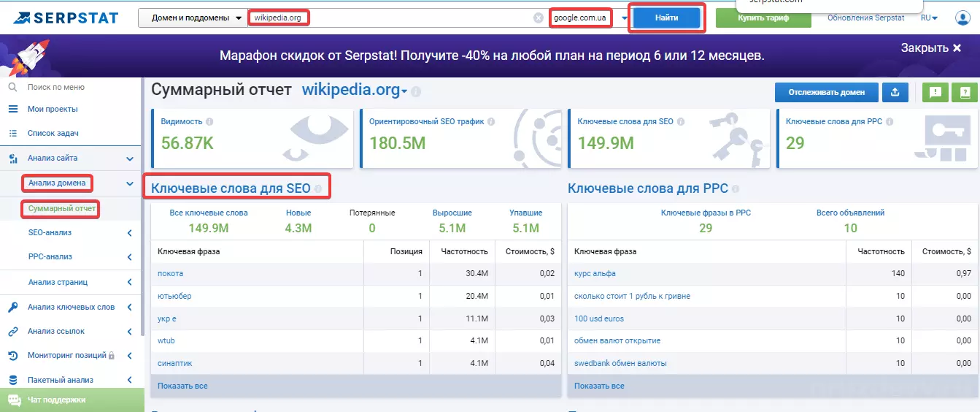Click the green exclamation feedback icon
The height and width of the screenshot is (412, 980).
(935, 92)
